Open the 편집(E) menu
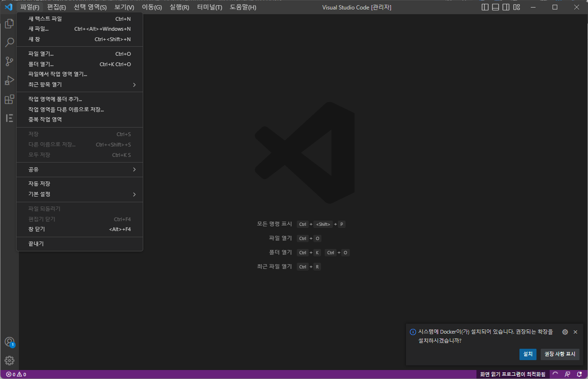 56,7
